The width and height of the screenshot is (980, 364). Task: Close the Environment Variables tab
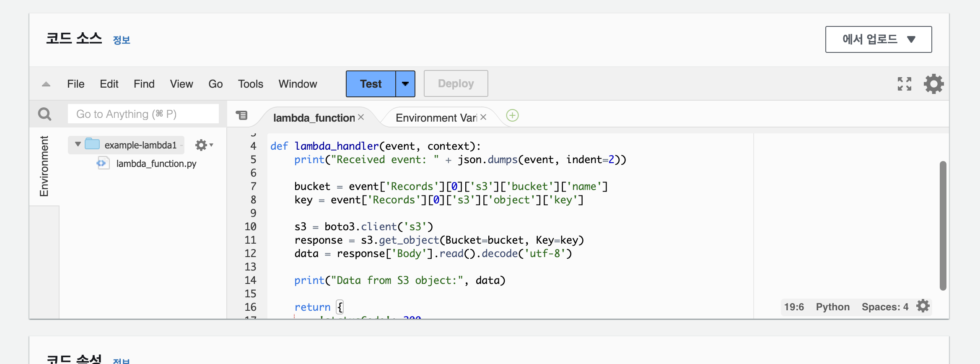(483, 117)
